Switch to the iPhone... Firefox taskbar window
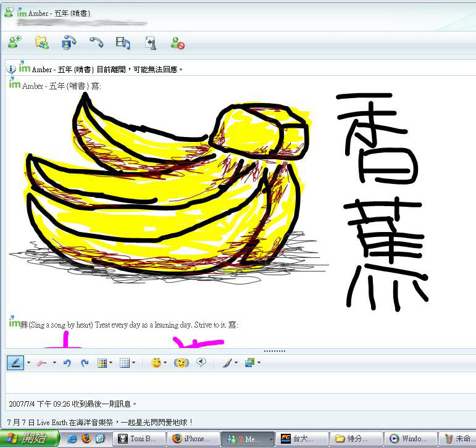Screen dimensions: 476x448 (x=194, y=439)
